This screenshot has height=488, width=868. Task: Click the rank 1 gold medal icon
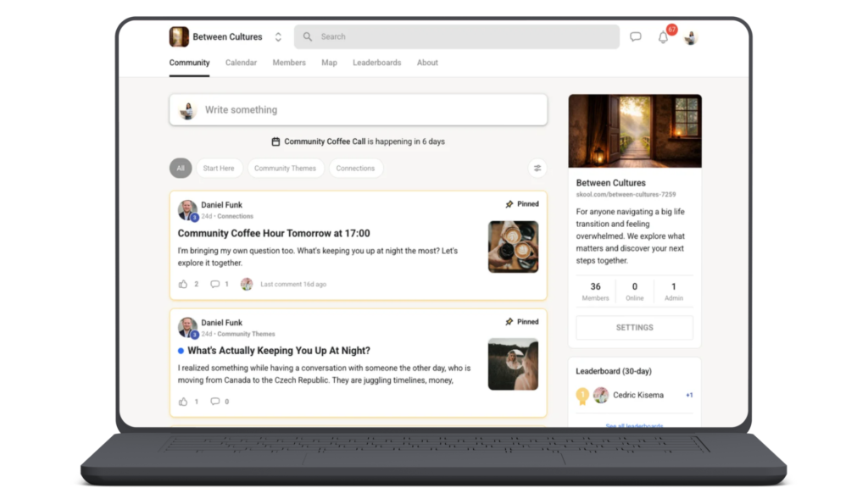pos(582,396)
